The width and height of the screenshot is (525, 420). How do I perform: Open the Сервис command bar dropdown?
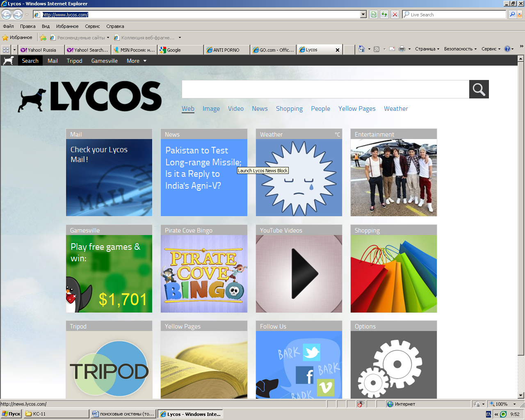coord(491,49)
